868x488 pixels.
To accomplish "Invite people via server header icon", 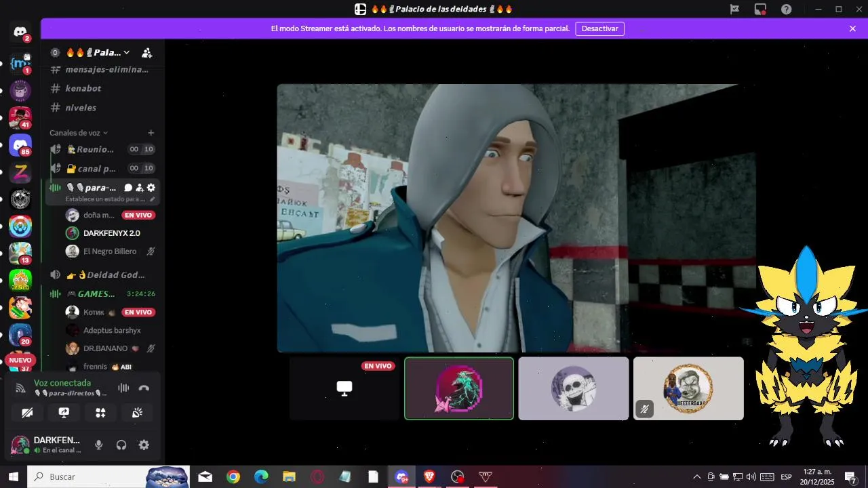I will pyautogui.click(x=147, y=53).
